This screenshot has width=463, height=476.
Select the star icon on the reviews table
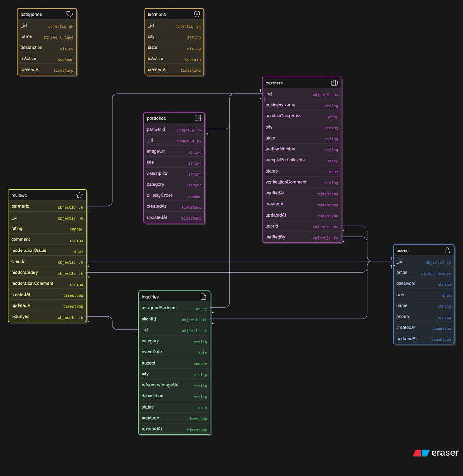(x=79, y=195)
